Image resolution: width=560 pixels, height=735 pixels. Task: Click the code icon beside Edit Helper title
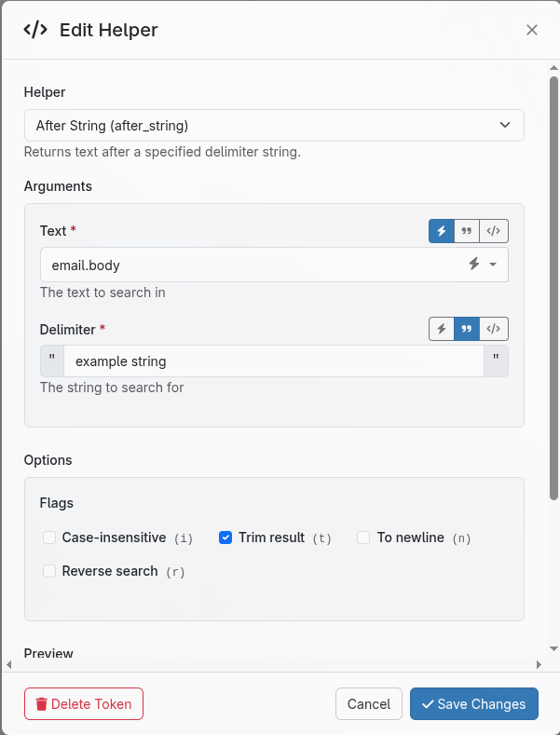[x=35, y=30]
